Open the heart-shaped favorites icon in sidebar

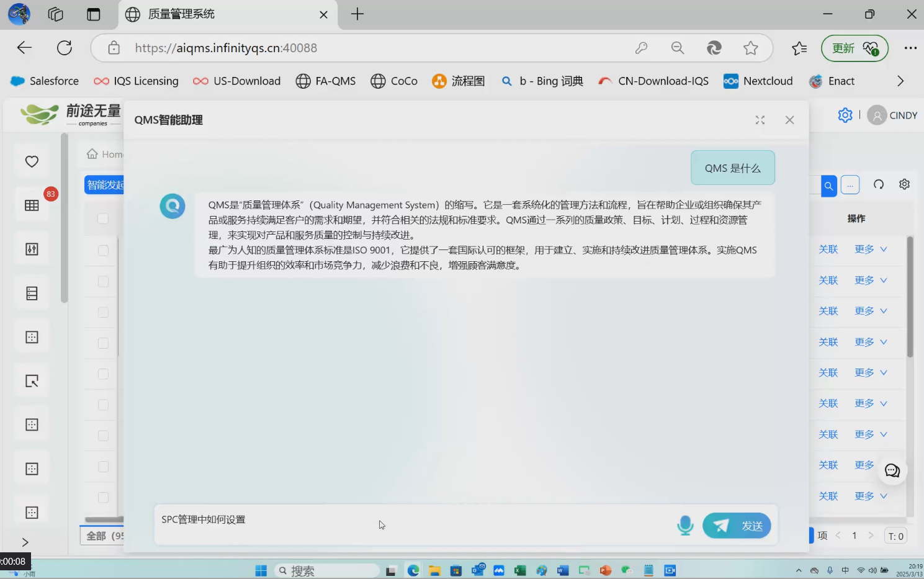(31, 161)
